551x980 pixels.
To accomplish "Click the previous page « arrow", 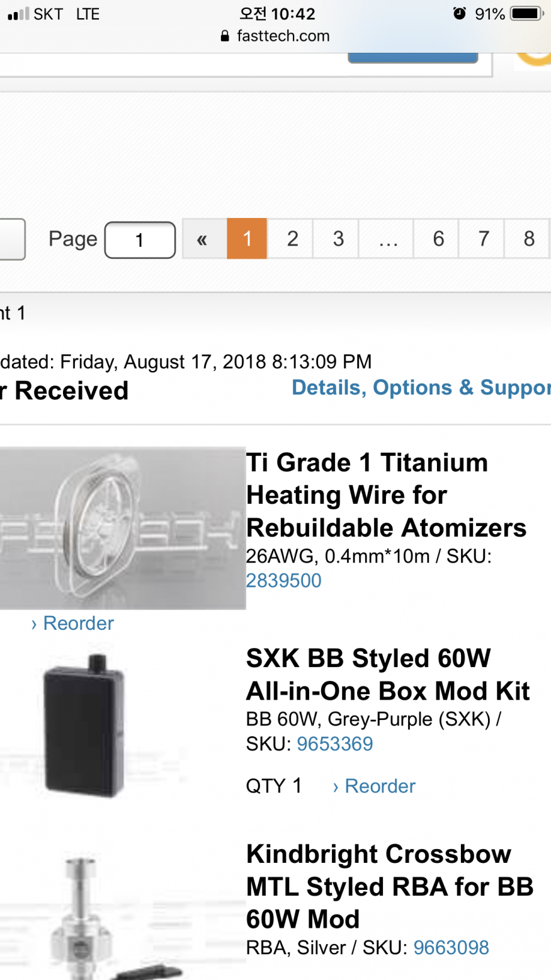I will [x=203, y=239].
